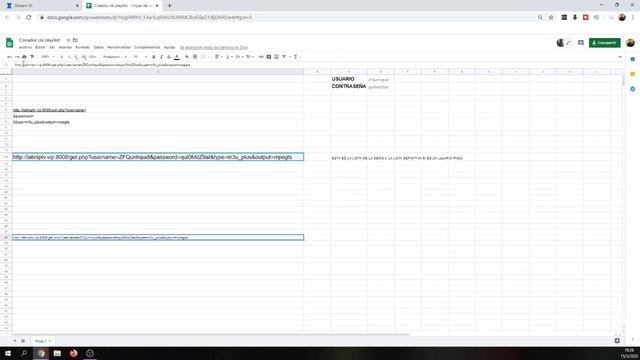
Task: Open the text rotation dropdown
Action: click(x=249, y=57)
